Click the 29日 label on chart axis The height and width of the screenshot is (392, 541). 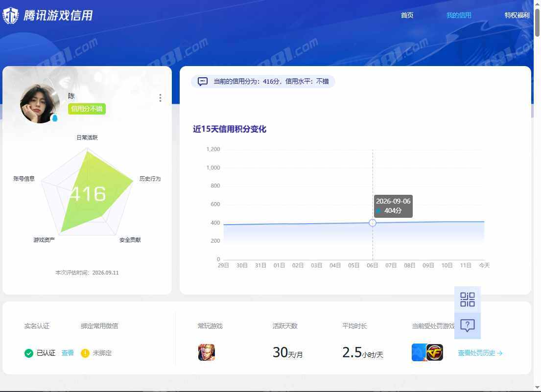(x=223, y=265)
